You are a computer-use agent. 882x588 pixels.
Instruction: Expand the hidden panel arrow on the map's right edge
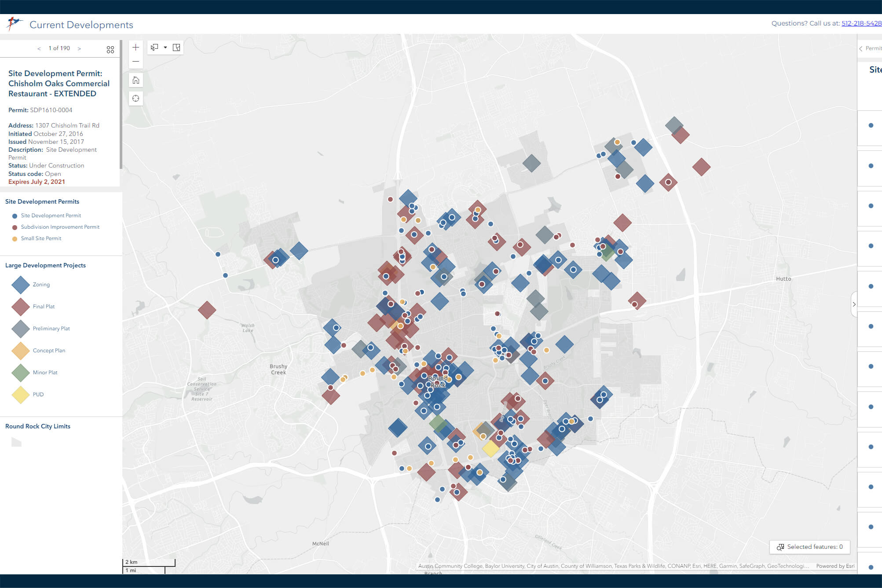854,304
